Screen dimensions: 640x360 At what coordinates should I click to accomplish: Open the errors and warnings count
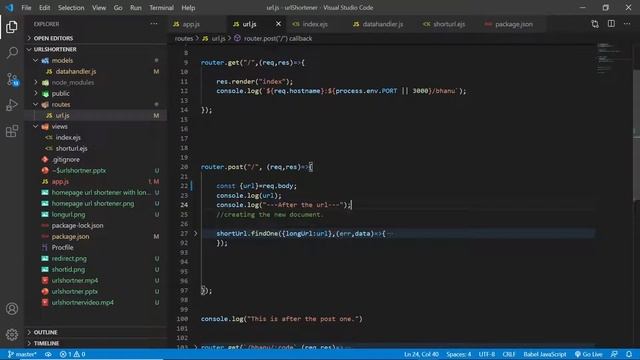(x=72, y=354)
